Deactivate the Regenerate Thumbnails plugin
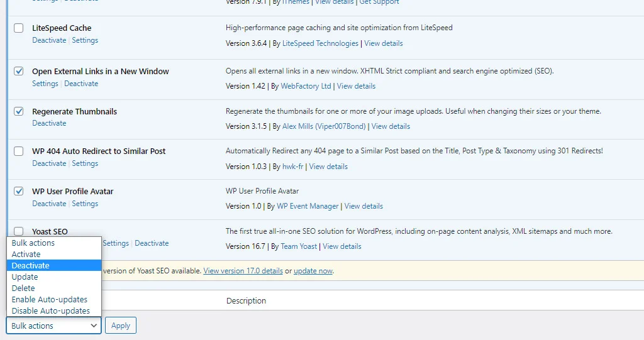 coord(49,123)
